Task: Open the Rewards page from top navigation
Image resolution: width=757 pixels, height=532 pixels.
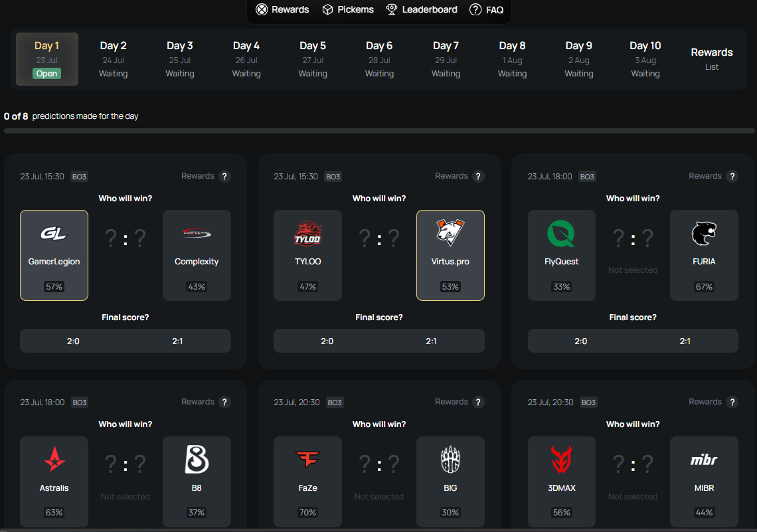Action: tap(282, 10)
